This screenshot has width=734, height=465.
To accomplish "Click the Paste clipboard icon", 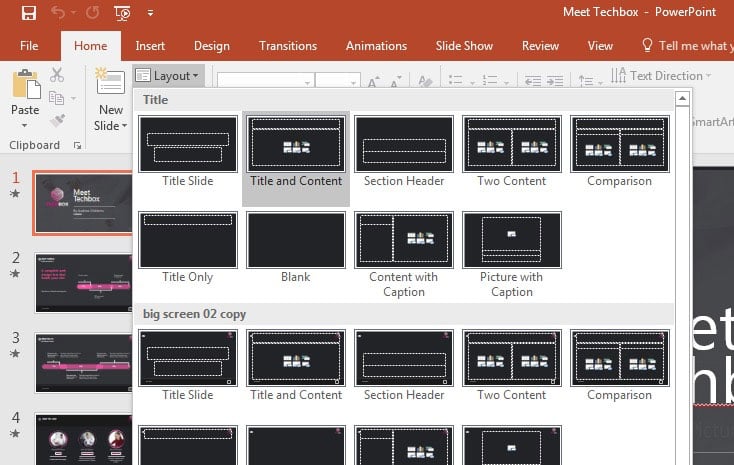I will (x=25, y=86).
